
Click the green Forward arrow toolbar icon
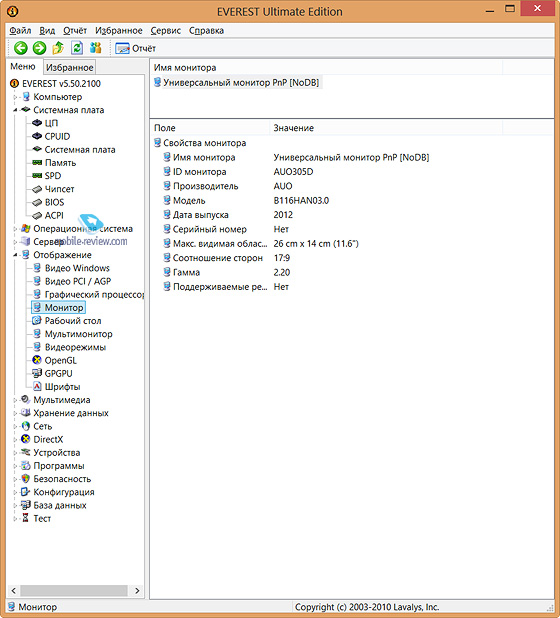pos(39,48)
